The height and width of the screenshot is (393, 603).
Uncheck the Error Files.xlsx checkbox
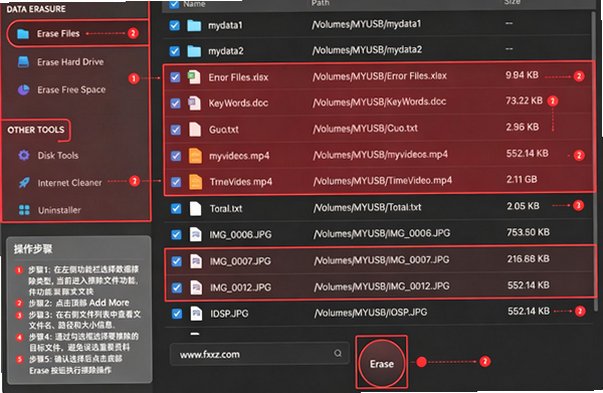[175, 77]
